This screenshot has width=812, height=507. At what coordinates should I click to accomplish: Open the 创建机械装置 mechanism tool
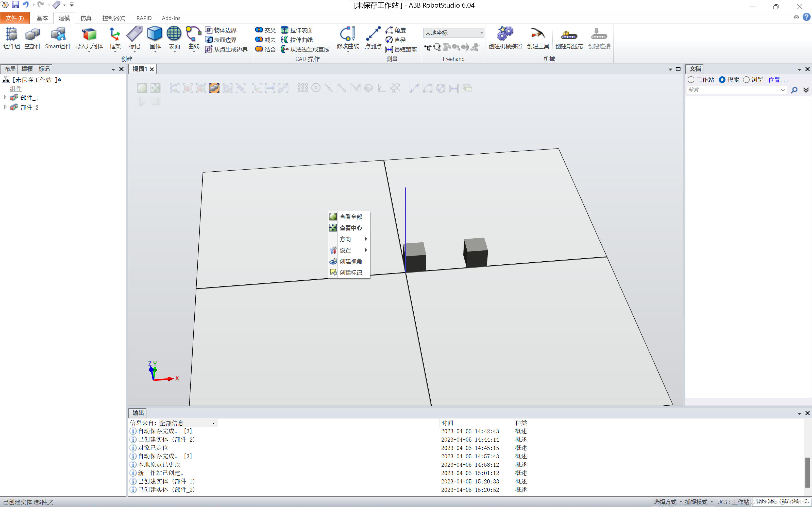click(505, 38)
